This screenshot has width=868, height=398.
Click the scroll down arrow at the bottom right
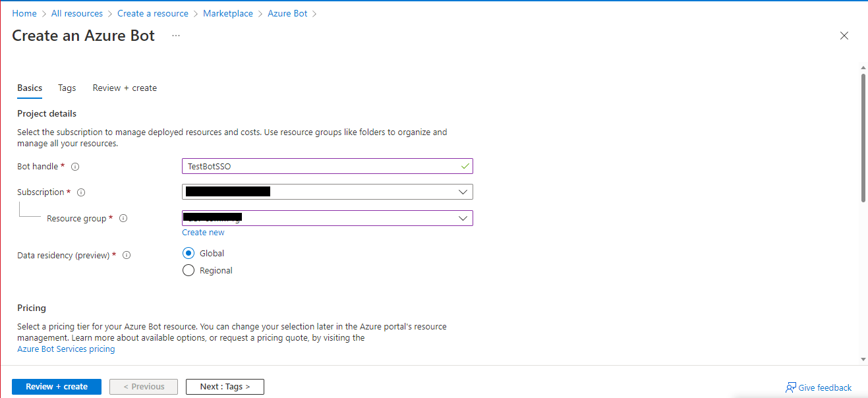click(x=863, y=359)
